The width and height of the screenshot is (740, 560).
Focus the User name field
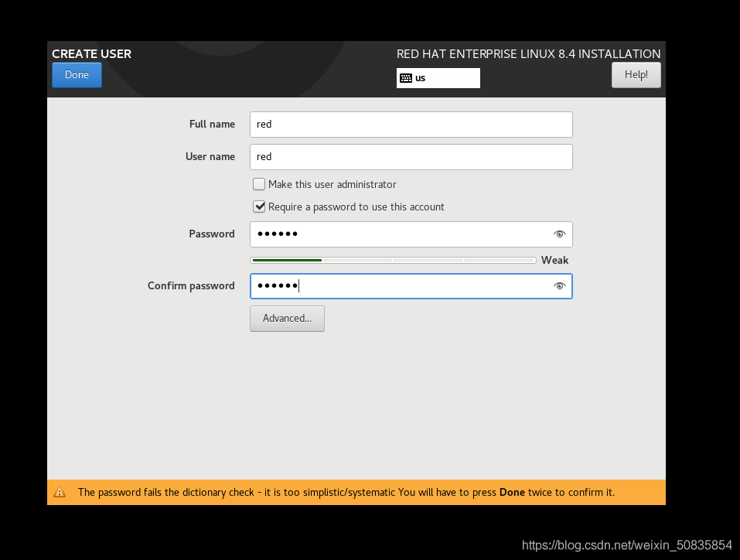[411, 157]
